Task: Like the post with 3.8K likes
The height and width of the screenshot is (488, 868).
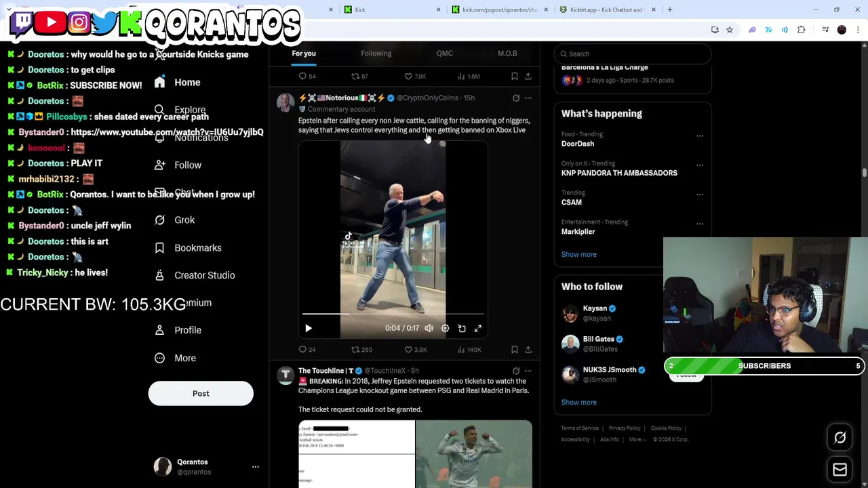Action: (x=416, y=350)
